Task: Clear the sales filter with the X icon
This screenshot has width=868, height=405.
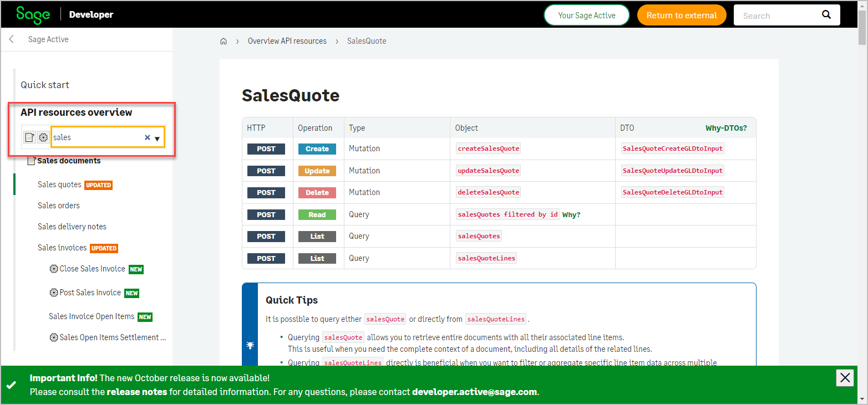Action: click(148, 137)
